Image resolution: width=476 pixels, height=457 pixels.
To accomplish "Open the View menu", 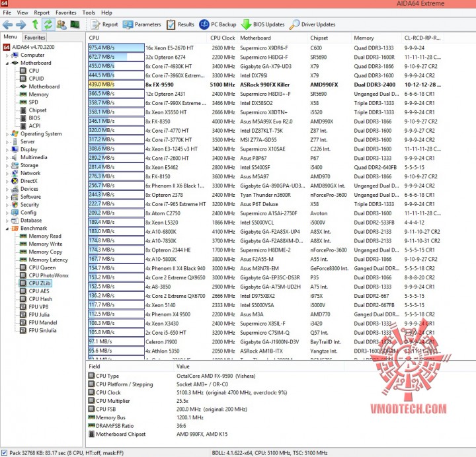I will click(x=22, y=13).
